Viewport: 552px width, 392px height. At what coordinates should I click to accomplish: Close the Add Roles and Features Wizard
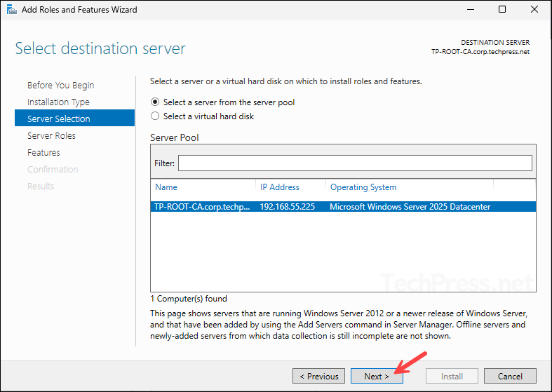534,10
